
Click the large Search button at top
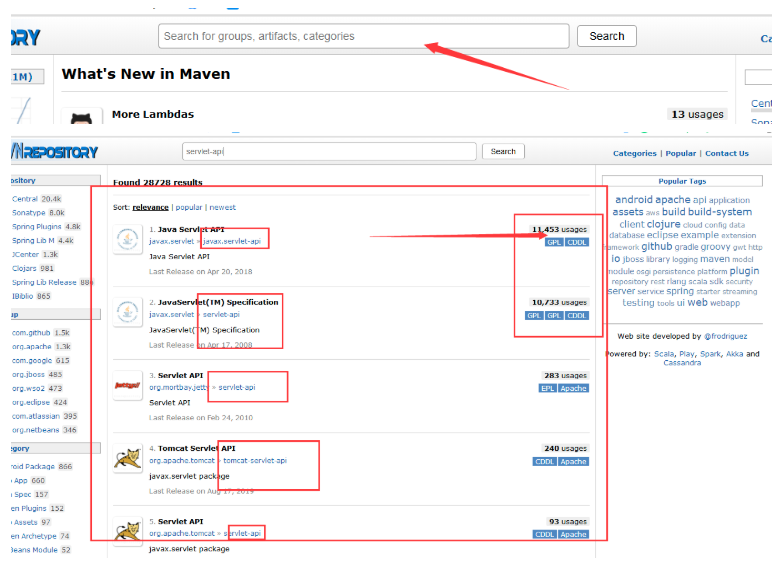click(x=607, y=36)
